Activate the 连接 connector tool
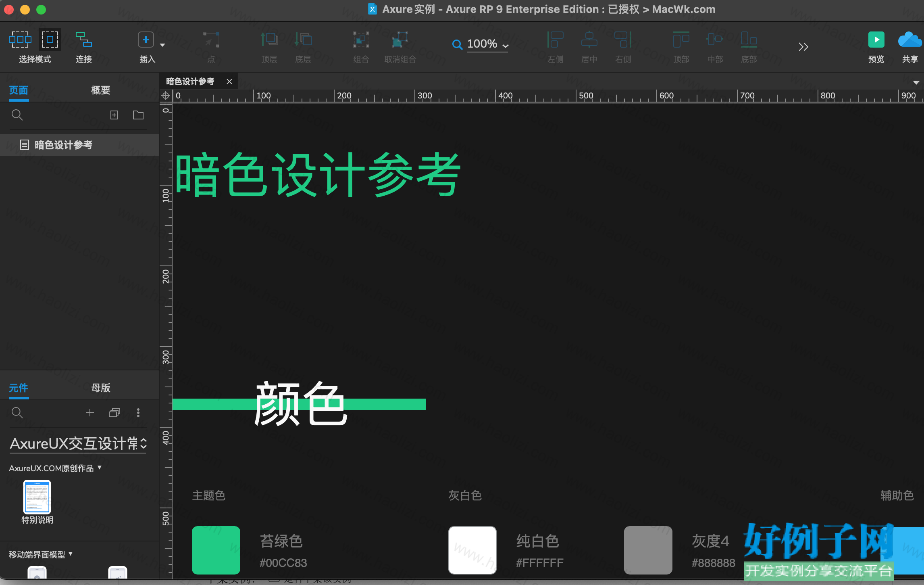The width and height of the screenshot is (924, 585). point(84,40)
